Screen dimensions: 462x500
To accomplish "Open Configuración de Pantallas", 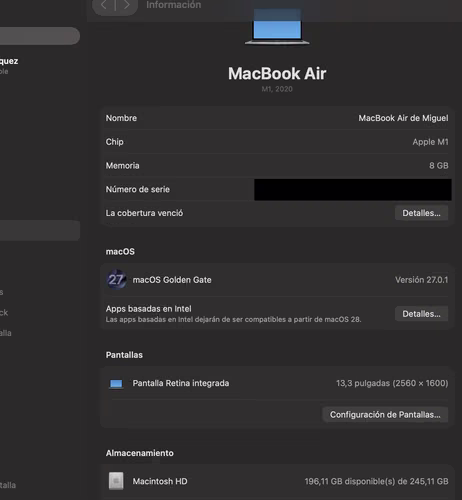I will tap(385, 414).
